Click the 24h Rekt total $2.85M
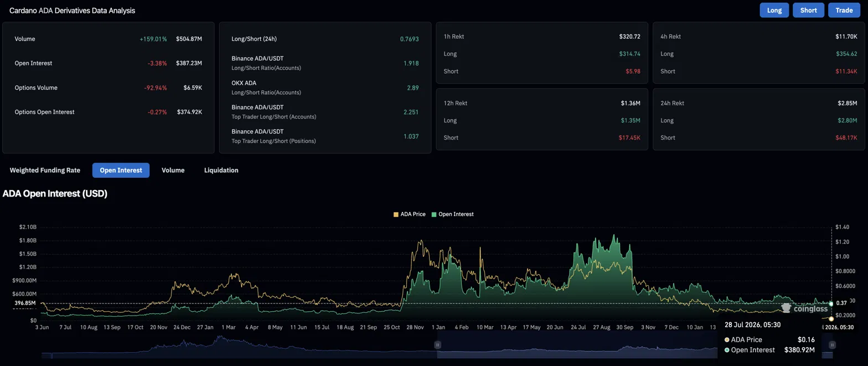 848,103
